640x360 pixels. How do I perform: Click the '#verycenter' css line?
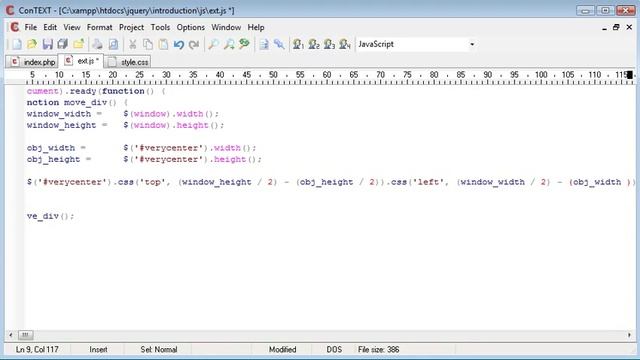click(x=330, y=182)
